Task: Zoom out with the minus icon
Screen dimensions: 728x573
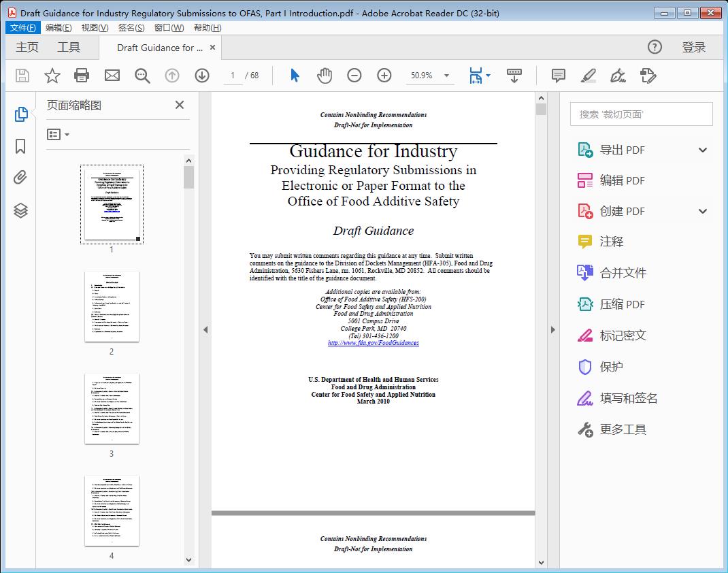Action: point(354,76)
